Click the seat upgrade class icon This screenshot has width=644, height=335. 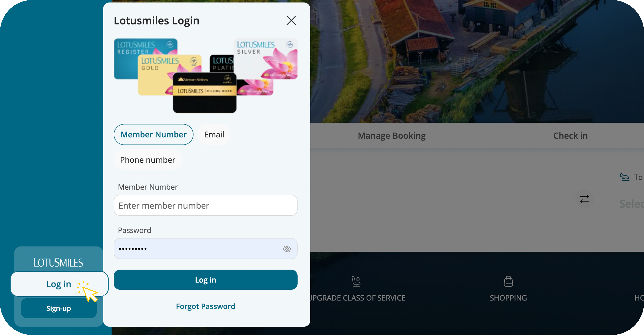pos(356,281)
